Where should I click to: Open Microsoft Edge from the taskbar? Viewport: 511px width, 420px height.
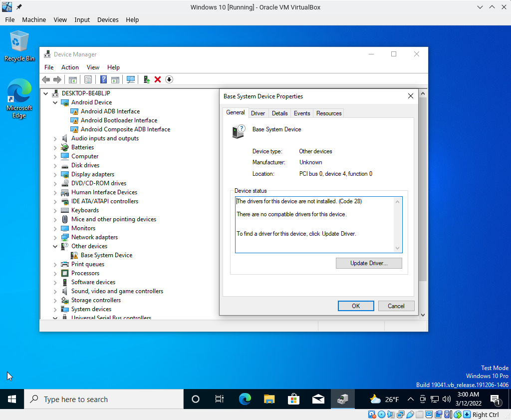(x=245, y=399)
